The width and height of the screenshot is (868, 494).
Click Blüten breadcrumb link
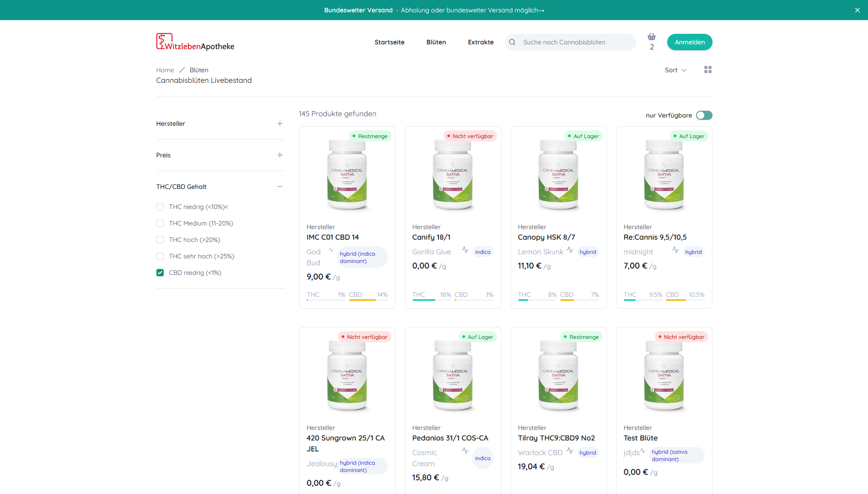199,70
